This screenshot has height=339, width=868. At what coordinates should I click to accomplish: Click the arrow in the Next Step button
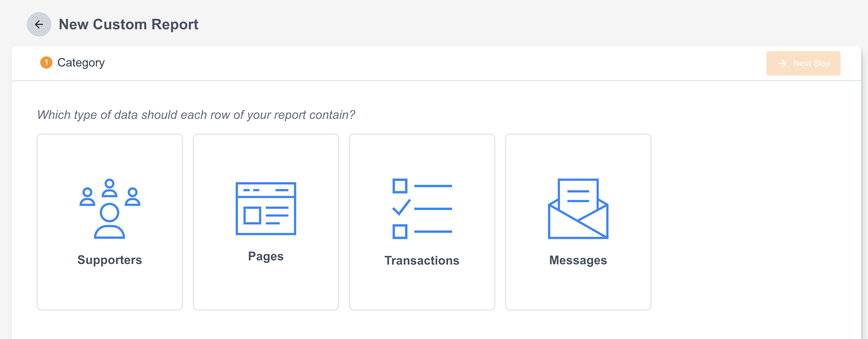click(x=782, y=63)
